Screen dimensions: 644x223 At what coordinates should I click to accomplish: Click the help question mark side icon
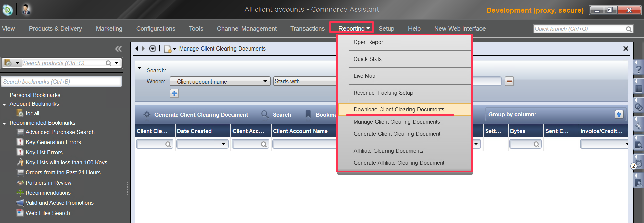point(638,69)
